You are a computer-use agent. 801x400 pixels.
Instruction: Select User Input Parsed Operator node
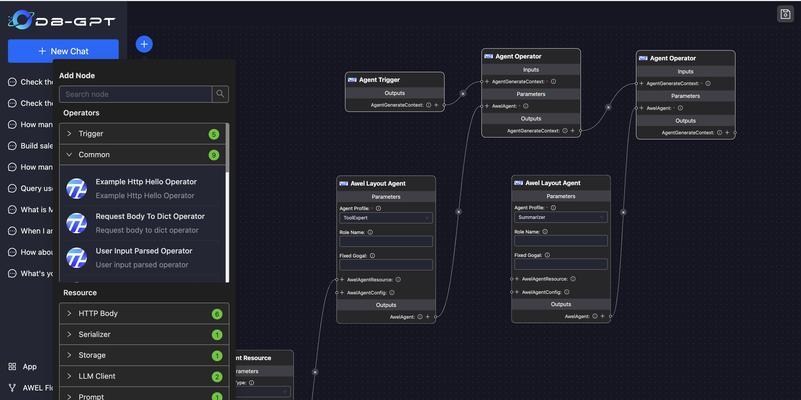click(143, 258)
